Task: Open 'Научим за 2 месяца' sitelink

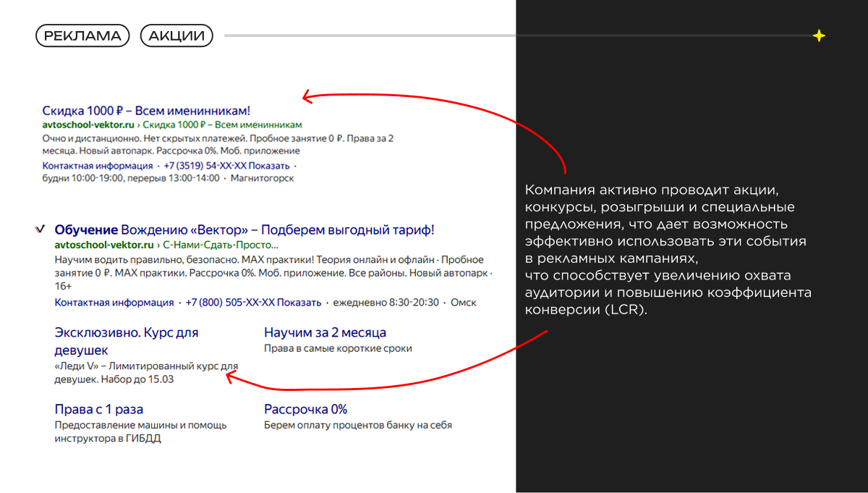Action: (x=325, y=333)
